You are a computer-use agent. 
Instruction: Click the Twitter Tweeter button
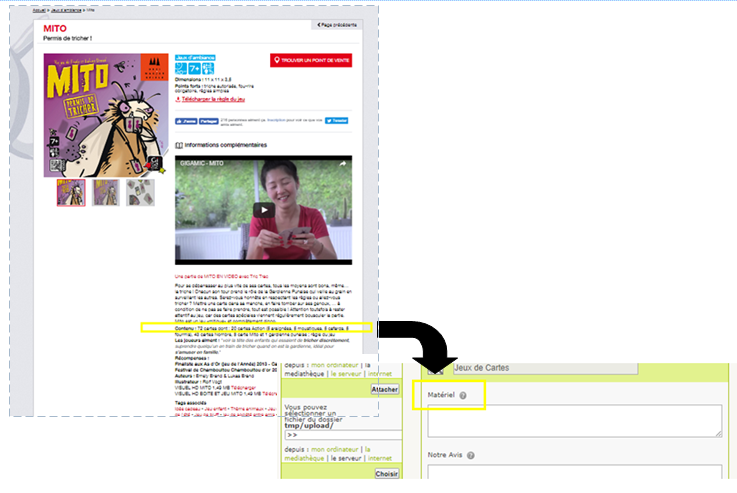click(335, 120)
